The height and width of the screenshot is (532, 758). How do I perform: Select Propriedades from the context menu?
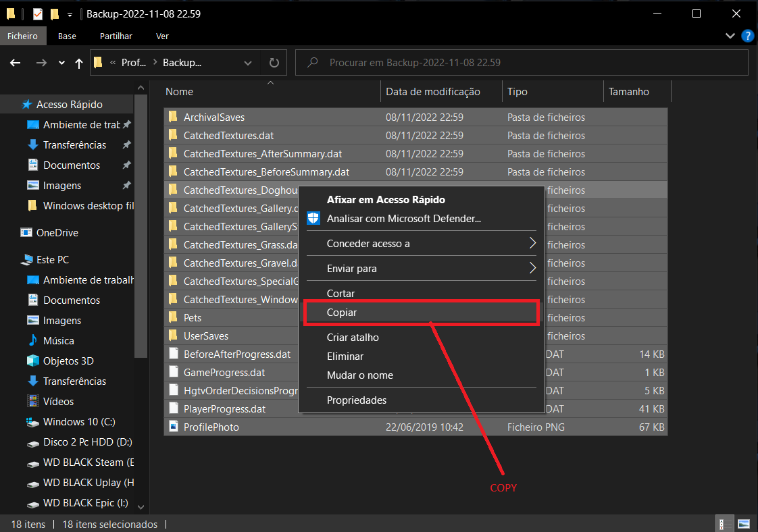tap(356, 400)
